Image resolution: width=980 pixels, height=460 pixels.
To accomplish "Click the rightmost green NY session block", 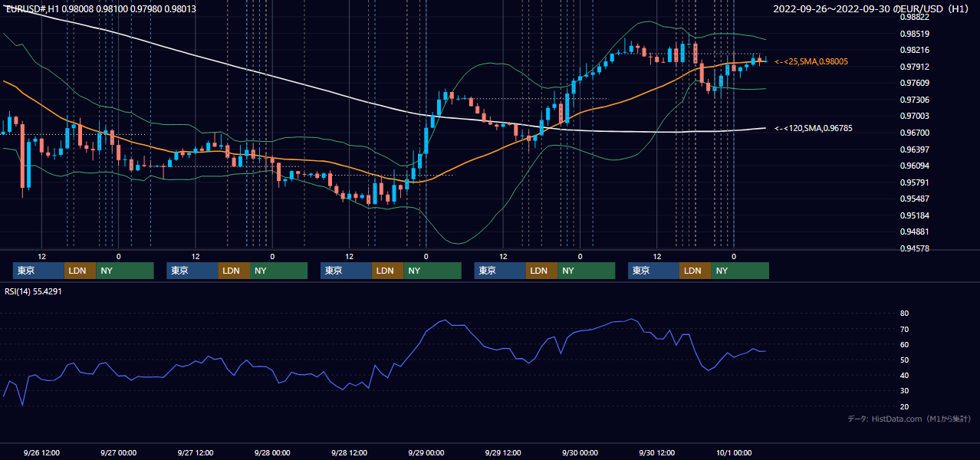I will tap(740, 271).
